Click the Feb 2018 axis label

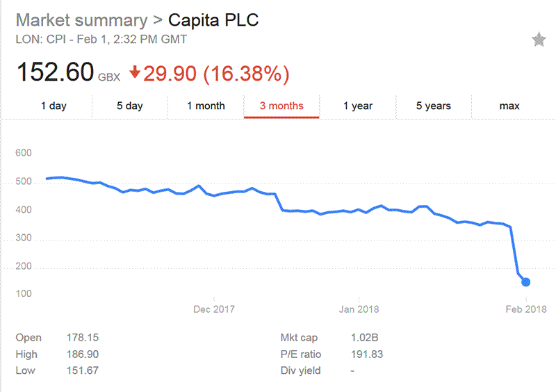click(x=525, y=309)
